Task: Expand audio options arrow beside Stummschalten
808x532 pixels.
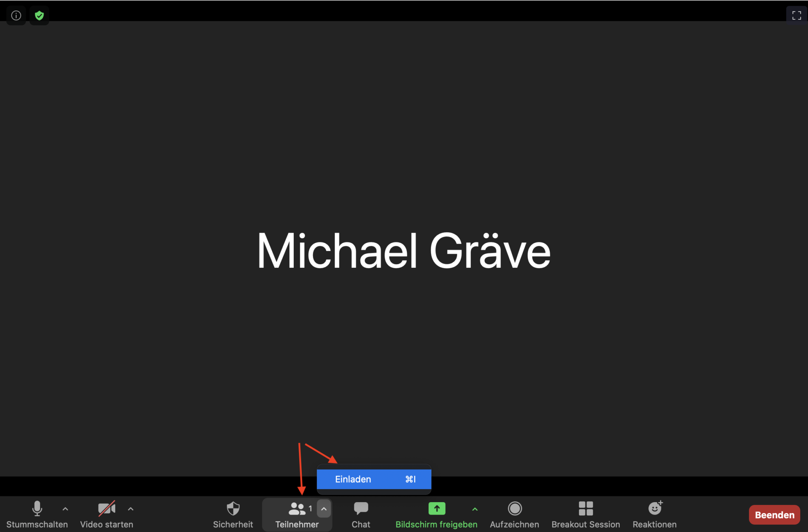Action: (65, 509)
